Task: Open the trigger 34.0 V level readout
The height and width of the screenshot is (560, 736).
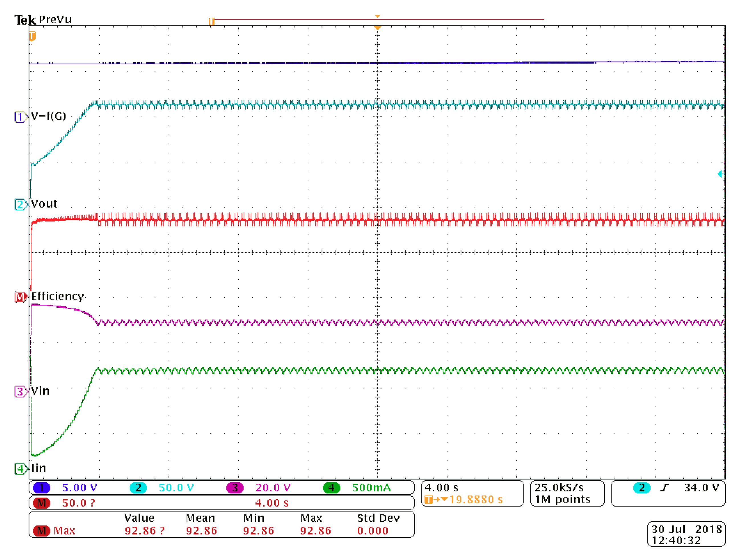Action: 701,488
